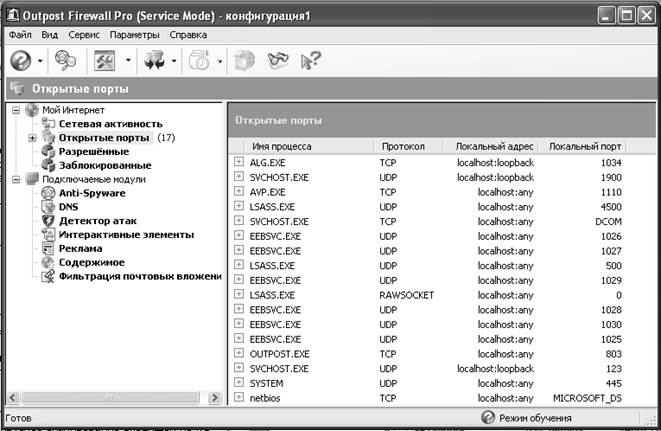Expand the ALG.EXE process row
Image resolution: width=661 pixels, height=431 pixels.
[239, 162]
